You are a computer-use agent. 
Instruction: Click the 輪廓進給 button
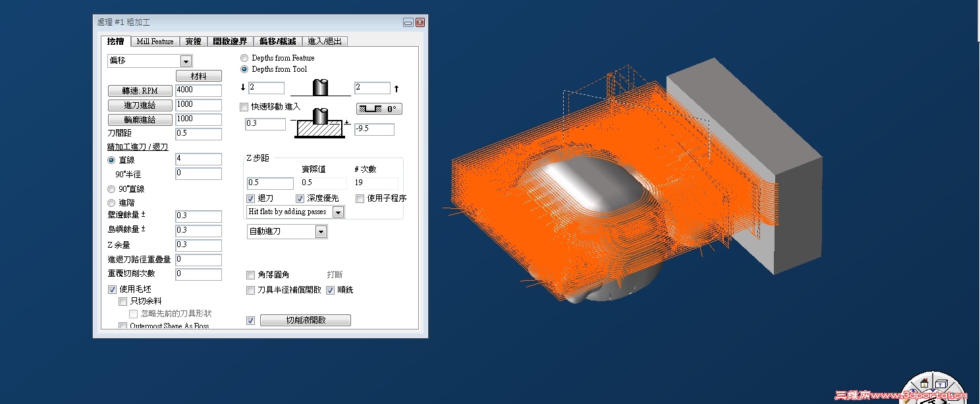pyautogui.click(x=140, y=120)
